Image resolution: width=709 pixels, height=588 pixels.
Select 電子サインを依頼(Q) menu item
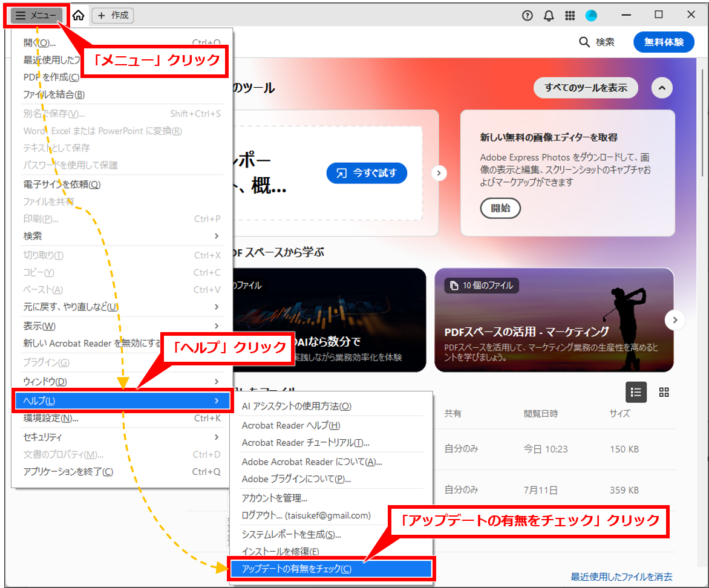click(x=122, y=184)
